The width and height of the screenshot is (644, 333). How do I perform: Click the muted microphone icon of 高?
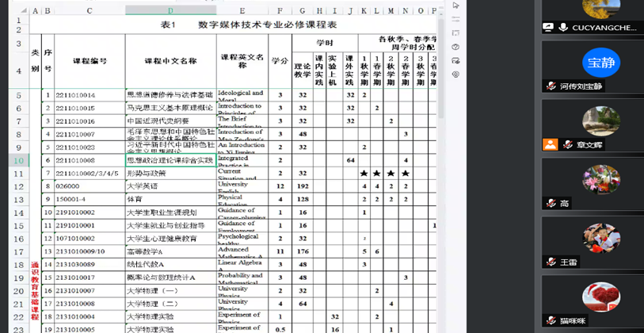point(551,203)
